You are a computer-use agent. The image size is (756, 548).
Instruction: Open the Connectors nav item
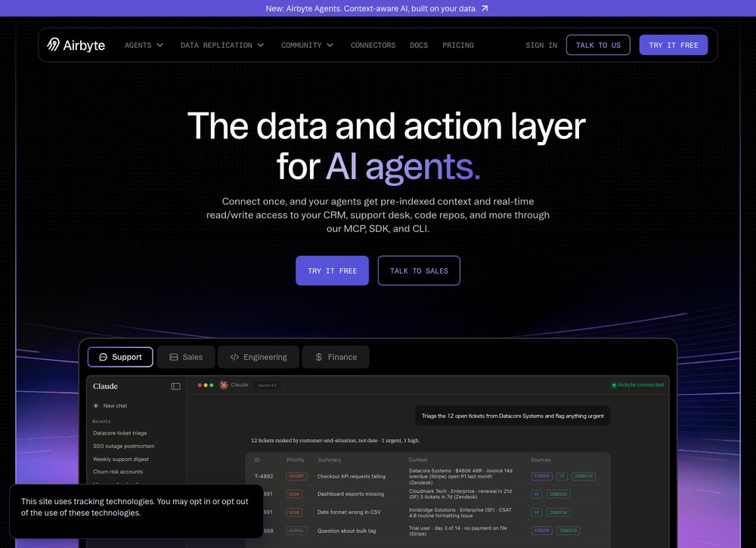(x=373, y=45)
